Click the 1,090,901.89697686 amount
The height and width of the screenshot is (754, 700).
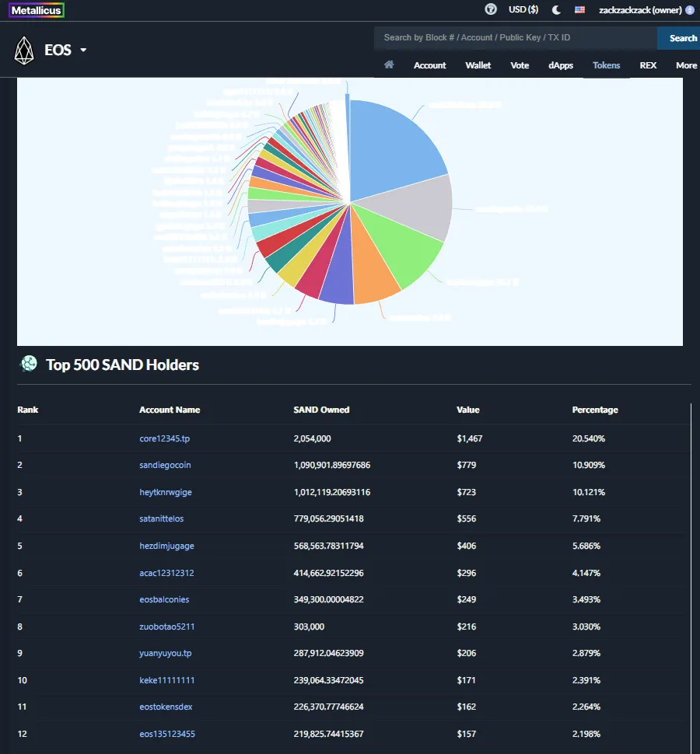pyautogui.click(x=332, y=465)
